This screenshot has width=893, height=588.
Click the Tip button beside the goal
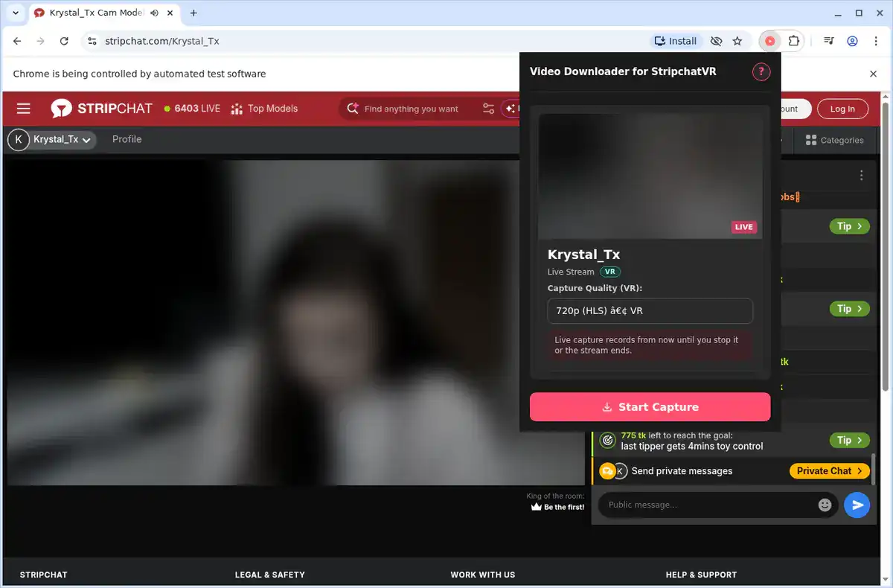coord(849,440)
